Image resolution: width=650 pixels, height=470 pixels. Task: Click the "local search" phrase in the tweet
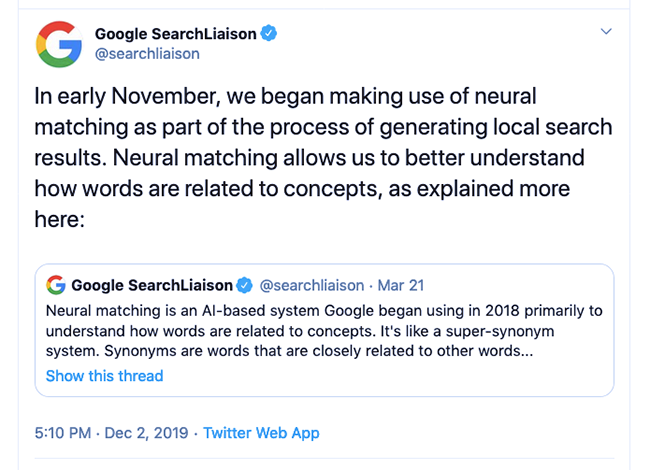point(553,127)
